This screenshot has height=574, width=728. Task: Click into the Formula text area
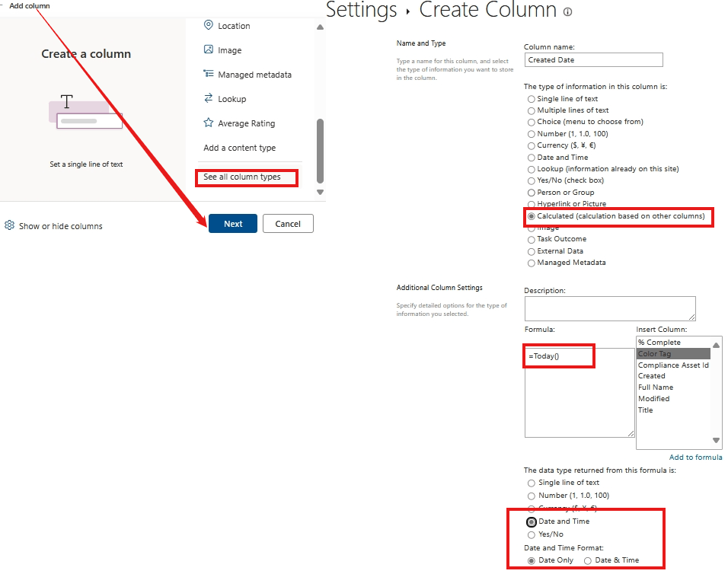pyautogui.click(x=580, y=393)
